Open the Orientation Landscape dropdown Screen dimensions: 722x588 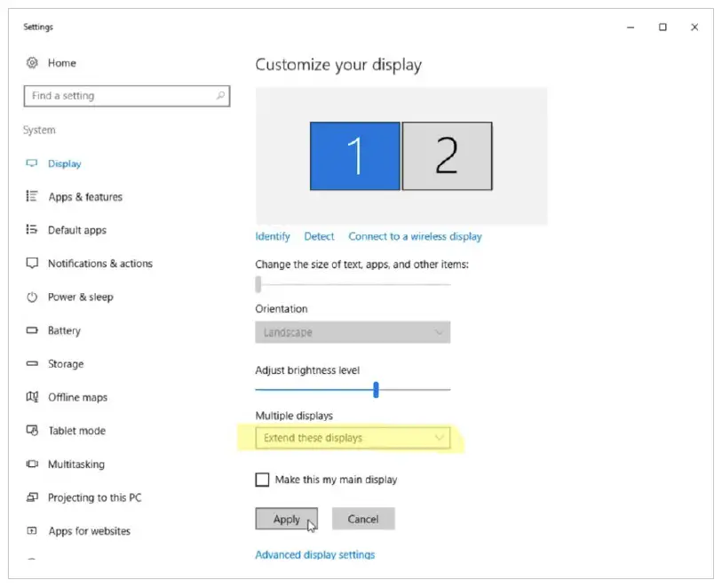pyautogui.click(x=353, y=332)
